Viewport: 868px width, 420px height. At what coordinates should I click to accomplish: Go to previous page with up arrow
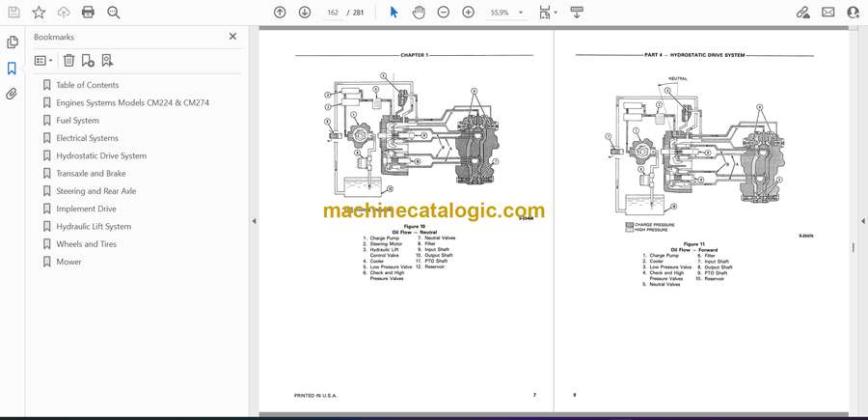pyautogui.click(x=280, y=13)
